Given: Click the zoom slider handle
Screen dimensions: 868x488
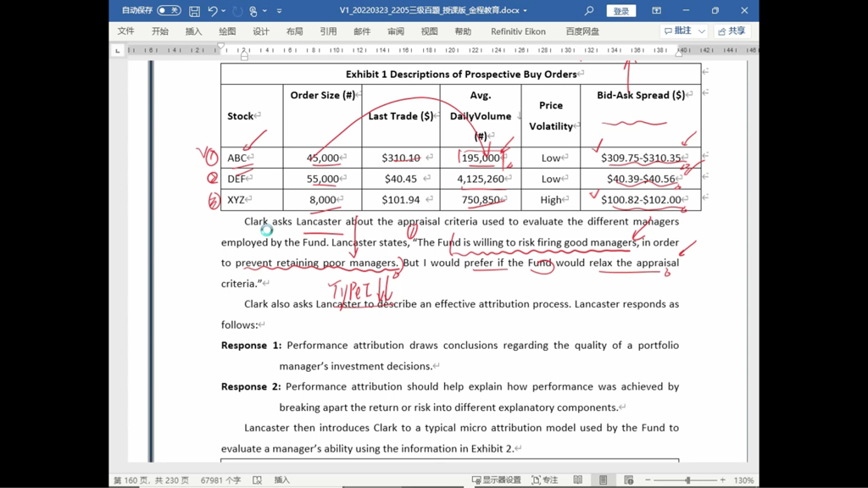Looking at the screenshot, I should (x=688, y=480).
